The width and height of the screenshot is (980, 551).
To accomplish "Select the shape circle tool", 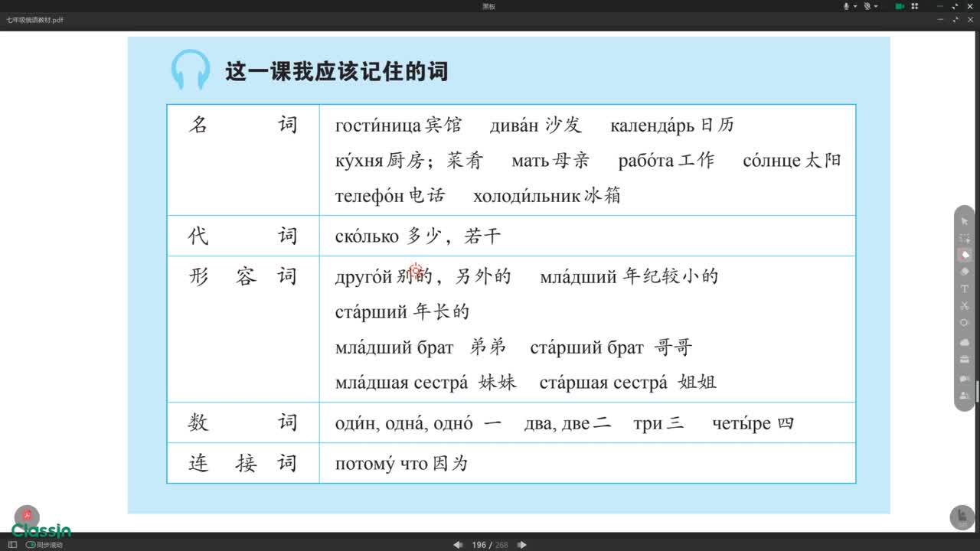I will pyautogui.click(x=965, y=322).
